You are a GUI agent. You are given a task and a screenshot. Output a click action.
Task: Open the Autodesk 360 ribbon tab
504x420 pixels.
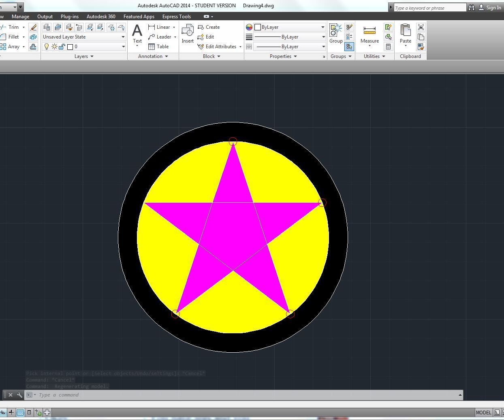pyautogui.click(x=101, y=17)
